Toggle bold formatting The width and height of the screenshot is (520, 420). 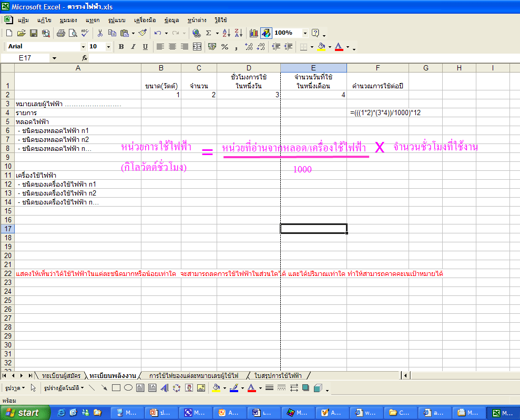[121, 47]
